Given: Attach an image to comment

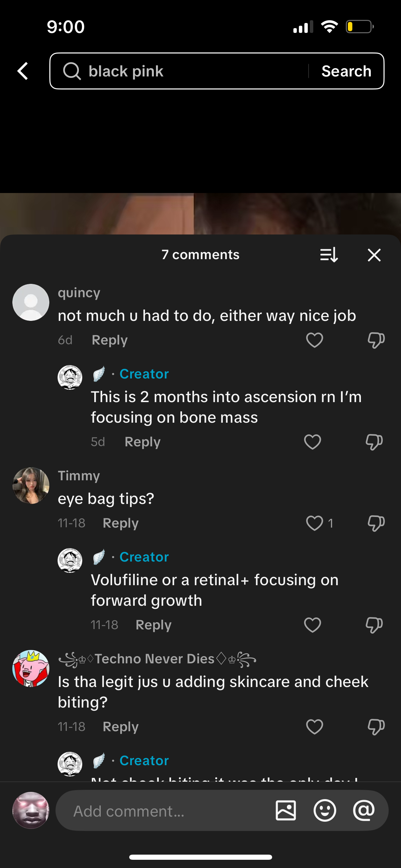Looking at the screenshot, I should 285,811.
